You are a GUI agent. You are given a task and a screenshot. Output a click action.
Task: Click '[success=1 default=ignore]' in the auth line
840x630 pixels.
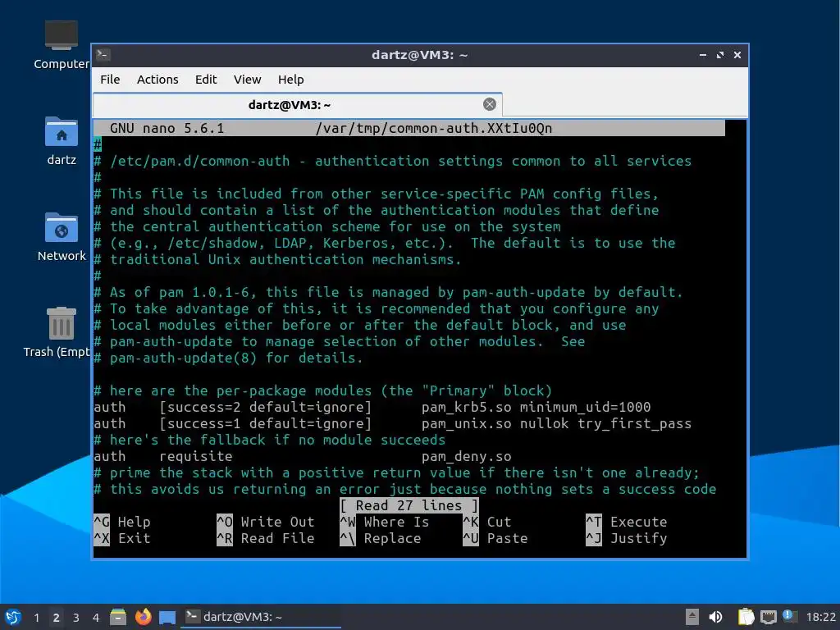pyautogui.click(x=265, y=424)
